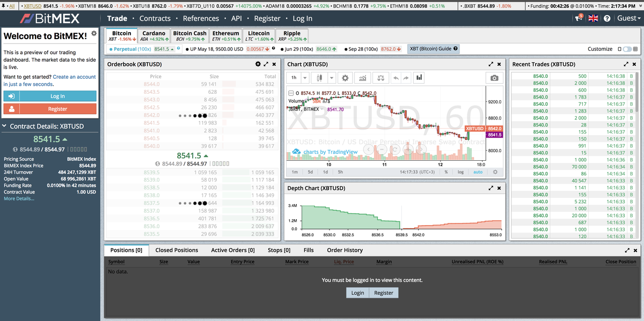Open the candlestick style dropdown arrow
644x321 pixels.
click(331, 78)
